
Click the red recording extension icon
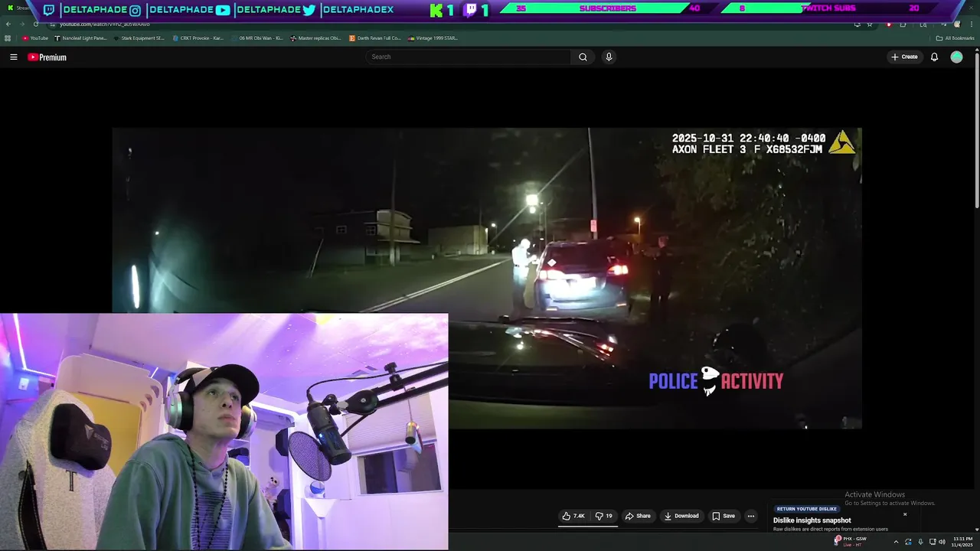pyautogui.click(x=889, y=24)
